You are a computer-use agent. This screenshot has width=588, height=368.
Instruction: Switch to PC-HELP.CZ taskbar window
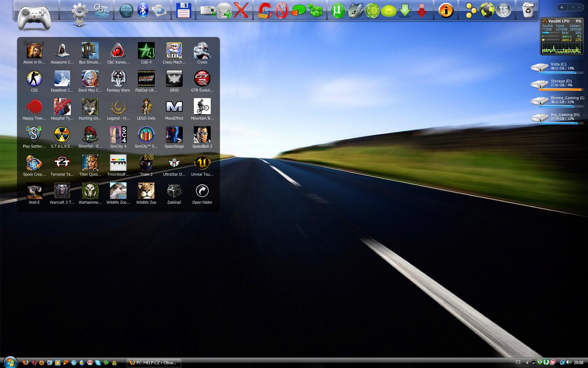(154, 362)
